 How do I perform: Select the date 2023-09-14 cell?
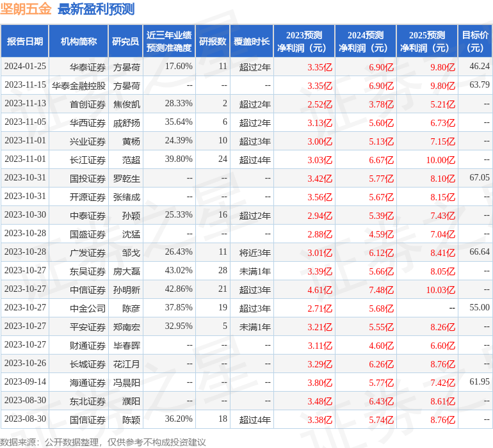click(x=25, y=381)
